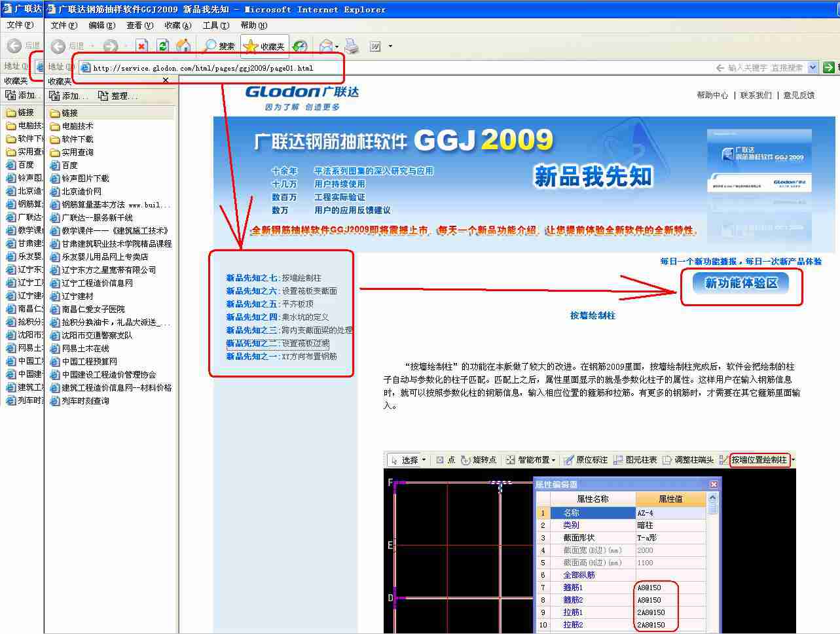This screenshot has width=840, height=634.
Task: Close the 属性编辑器 panel in the page image
Action: click(714, 484)
